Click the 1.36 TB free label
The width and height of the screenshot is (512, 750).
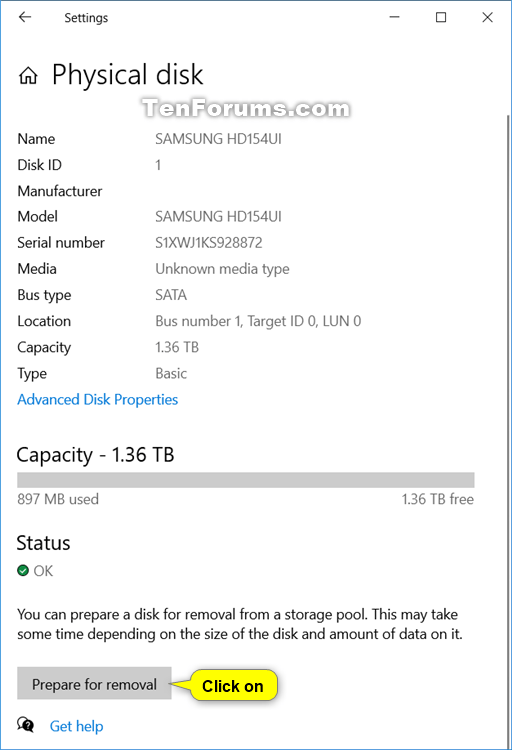[x=437, y=499]
